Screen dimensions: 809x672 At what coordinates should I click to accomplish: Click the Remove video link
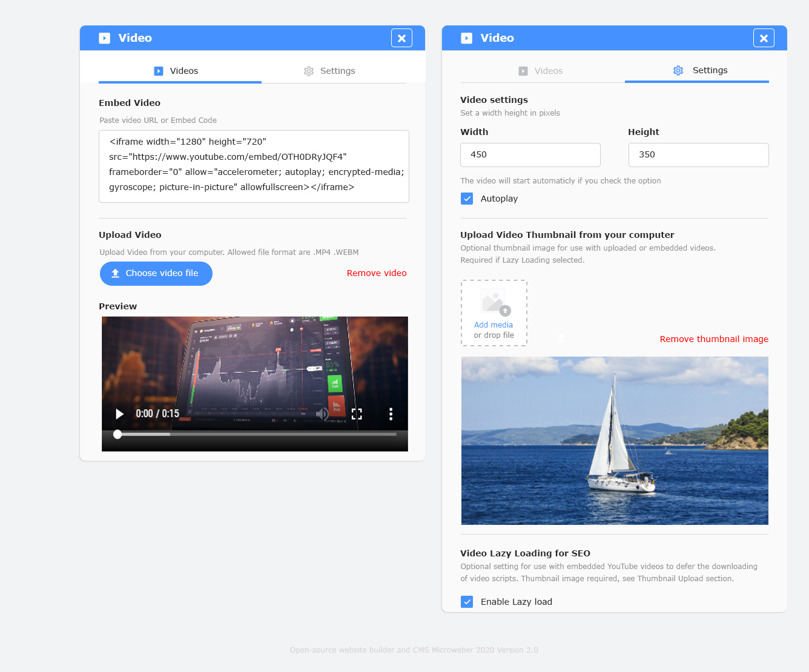pos(377,273)
